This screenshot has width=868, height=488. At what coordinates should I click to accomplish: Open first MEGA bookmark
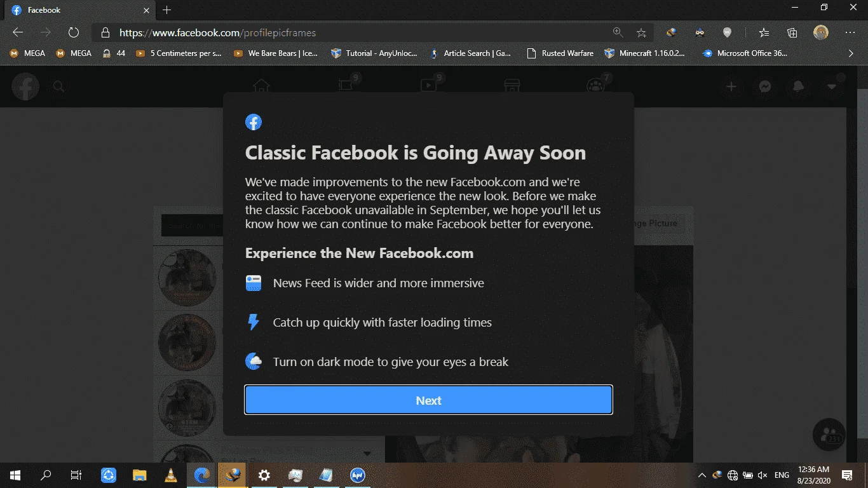(27, 53)
